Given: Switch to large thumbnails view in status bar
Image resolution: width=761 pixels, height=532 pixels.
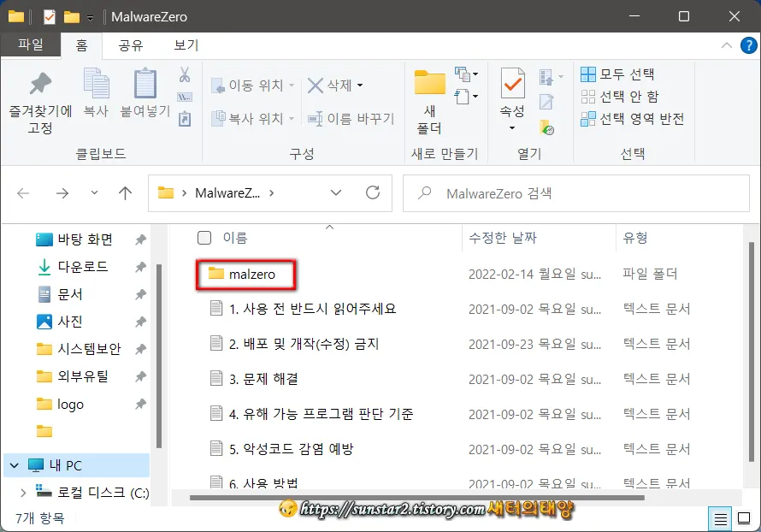Looking at the screenshot, I should point(743,518).
